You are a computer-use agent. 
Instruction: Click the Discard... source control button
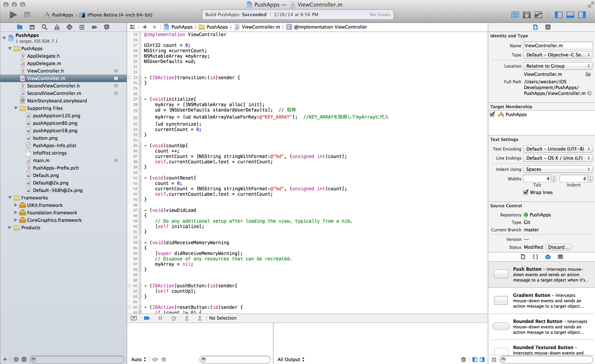pyautogui.click(x=559, y=247)
